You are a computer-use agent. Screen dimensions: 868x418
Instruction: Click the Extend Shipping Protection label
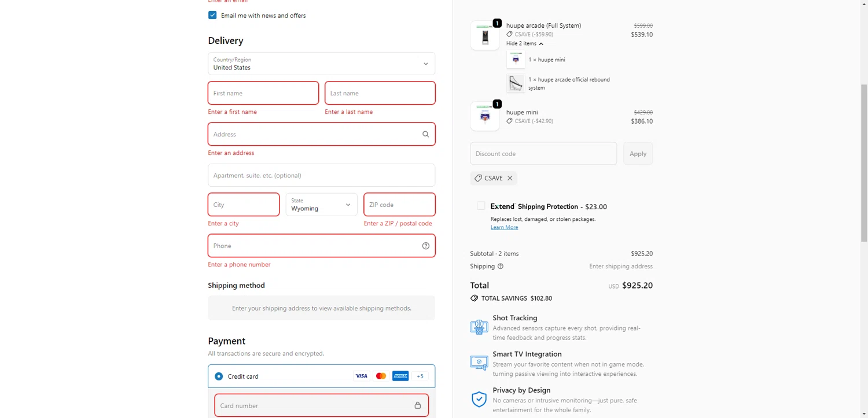[x=549, y=206]
